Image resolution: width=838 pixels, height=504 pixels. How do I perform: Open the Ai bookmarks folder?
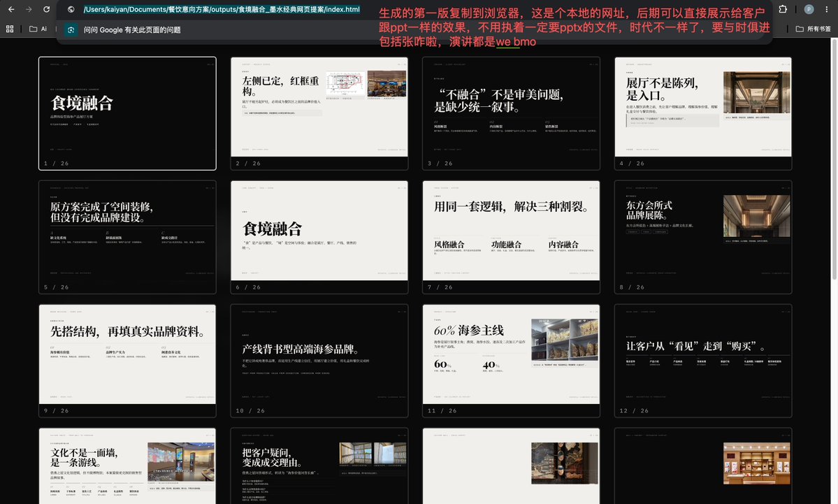click(x=38, y=29)
